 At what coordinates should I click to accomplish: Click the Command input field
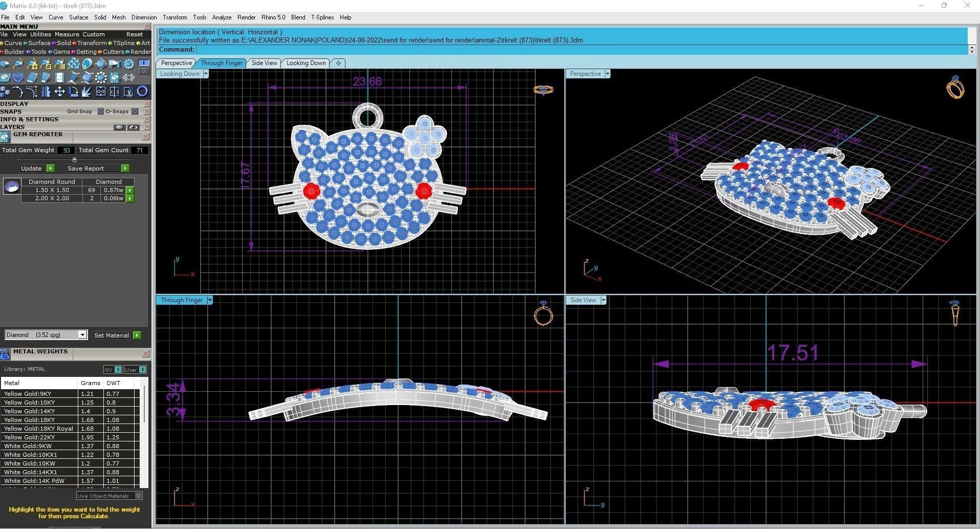[x=582, y=49]
